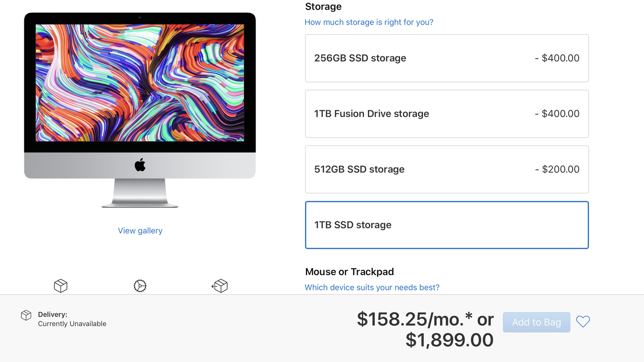This screenshot has height=362, width=644.
Task: Open the storage sizing help link
Action: [369, 22]
